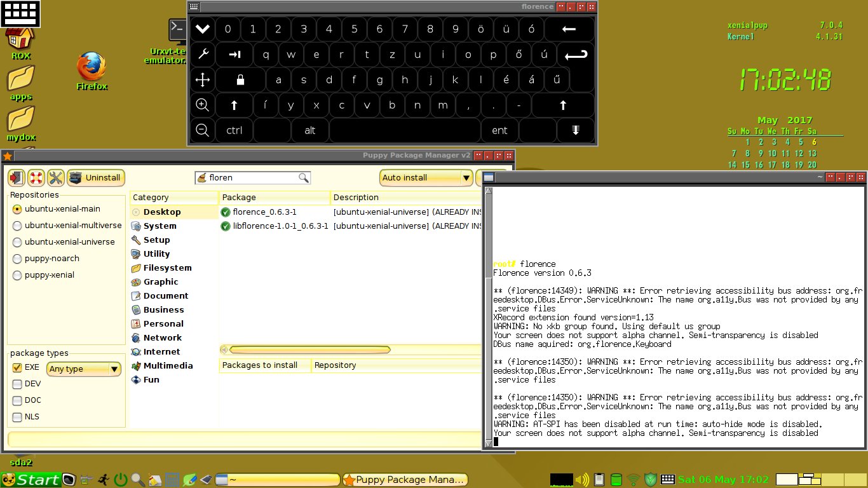Screen dimensions: 868x488
Task: Open the lifebuoy help icon in Package Manager
Action: (x=36, y=178)
